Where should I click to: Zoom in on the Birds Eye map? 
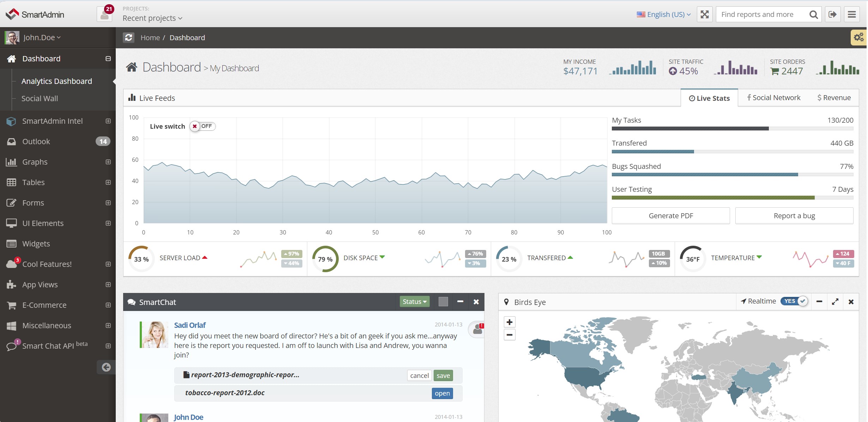pyautogui.click(x=510, y=322)
